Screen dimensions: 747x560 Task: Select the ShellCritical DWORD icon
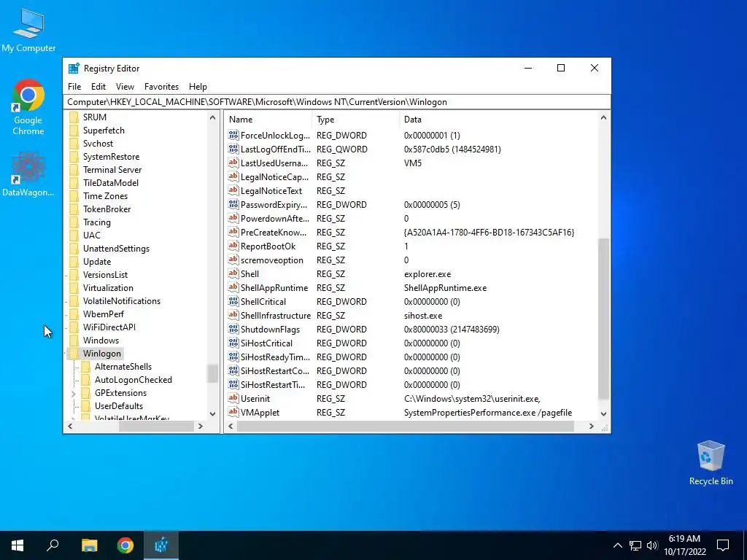[x=233, y=301]
